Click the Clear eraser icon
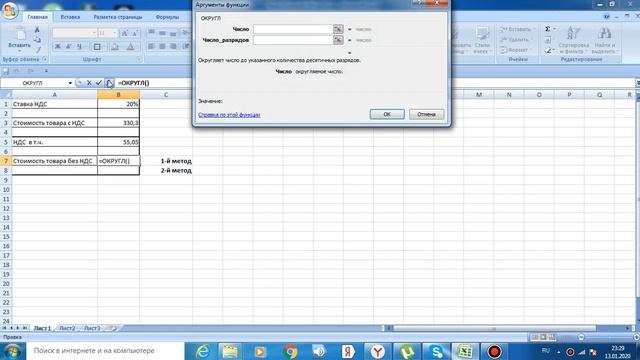640x360 pixels. [548, 50]
